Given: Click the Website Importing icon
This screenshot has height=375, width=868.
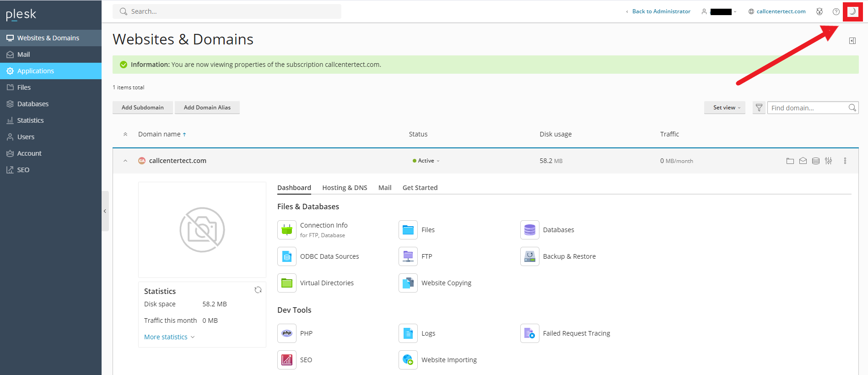Looking at the screenshot, I should 408,360.
